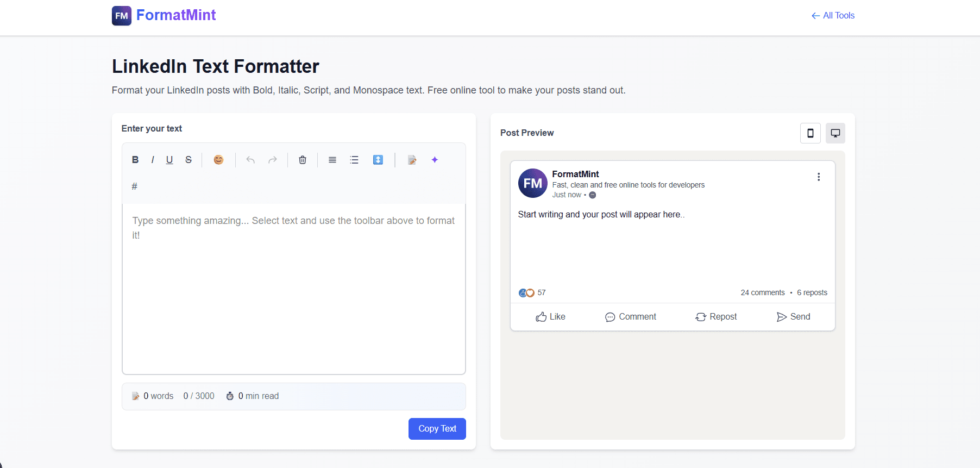Insert a bulleted list
Viewport: 980px width, 468px height.
point(354,160)
